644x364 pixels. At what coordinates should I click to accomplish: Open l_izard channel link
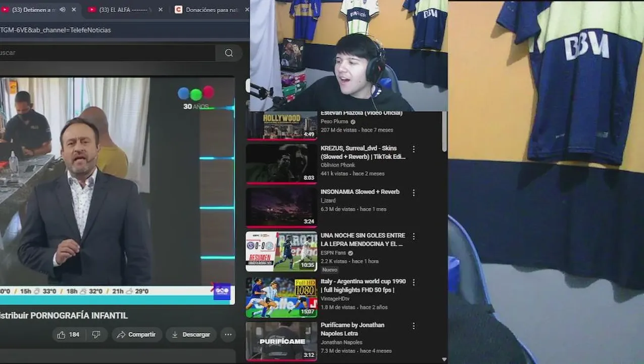coord(328,201)
